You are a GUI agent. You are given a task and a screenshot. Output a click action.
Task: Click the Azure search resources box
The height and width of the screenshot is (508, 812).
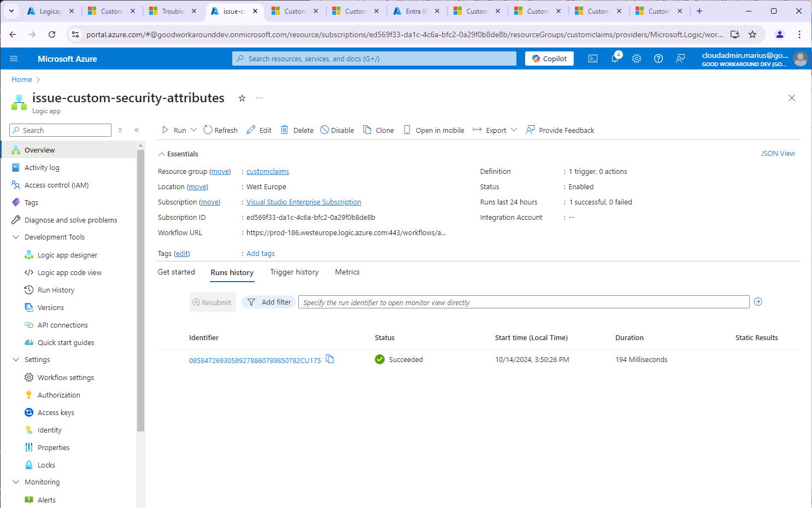pos(374,59)
